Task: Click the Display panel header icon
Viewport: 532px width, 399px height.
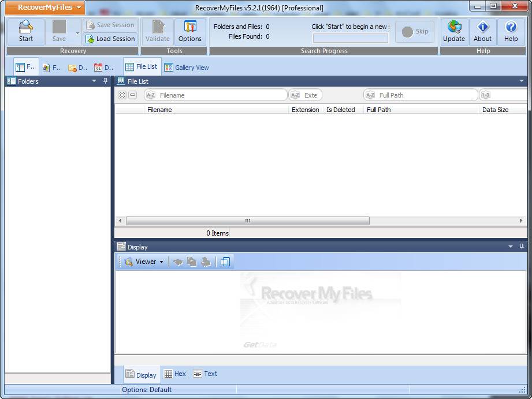Action: 121,247
